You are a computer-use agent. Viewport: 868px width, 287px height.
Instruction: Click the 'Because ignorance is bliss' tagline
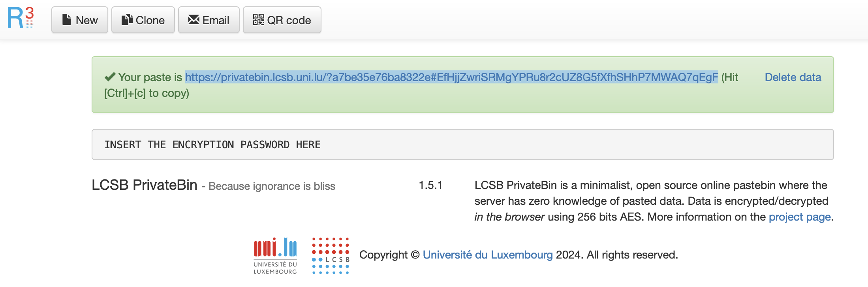(272, 186)
